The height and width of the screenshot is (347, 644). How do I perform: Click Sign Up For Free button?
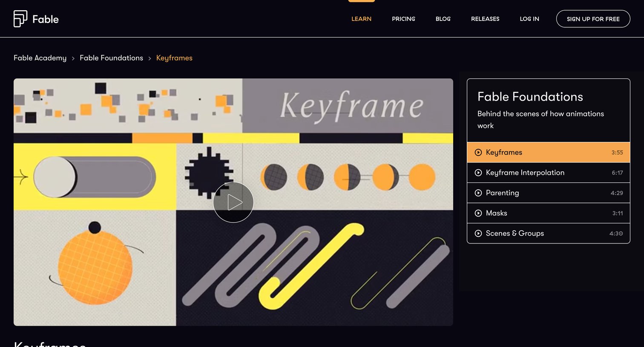(x=593, y=19)
